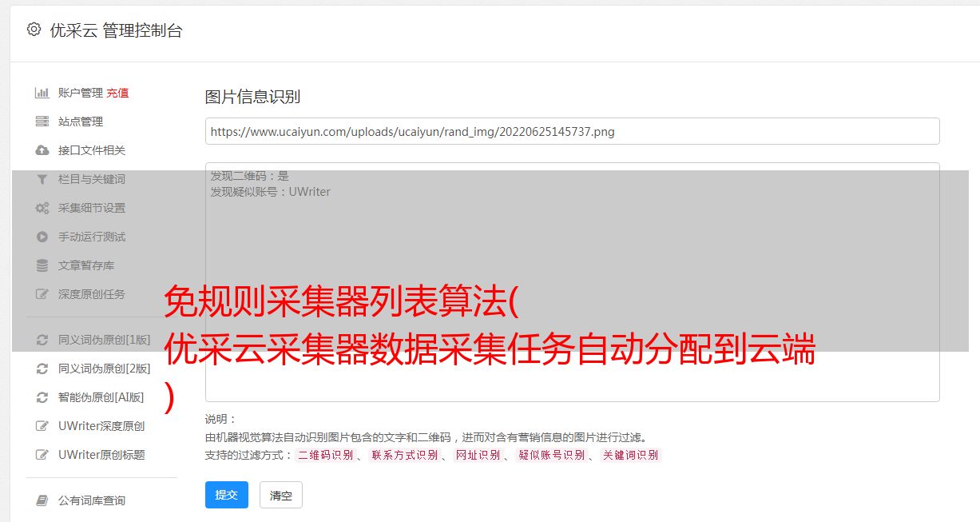Image resolution: width=980 pixels, height=522 pixels.
Task: Click the filter icon for 栏目与关键词
Action: point(42,179)
